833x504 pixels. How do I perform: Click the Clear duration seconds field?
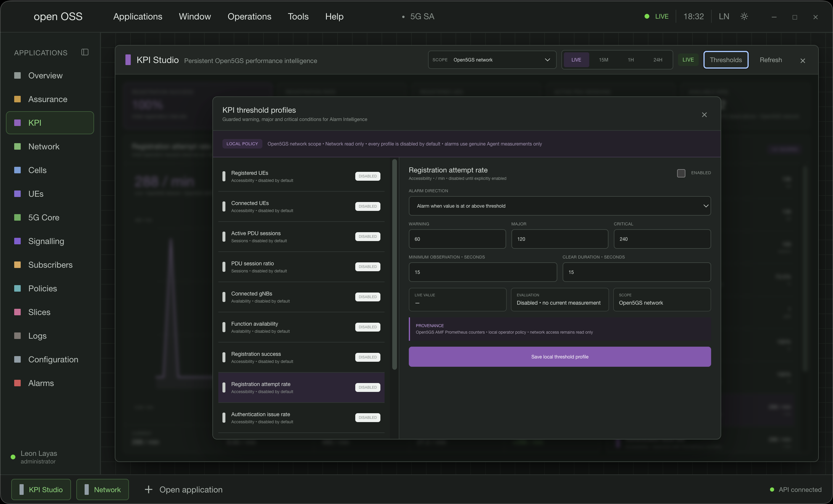point(636,272)
